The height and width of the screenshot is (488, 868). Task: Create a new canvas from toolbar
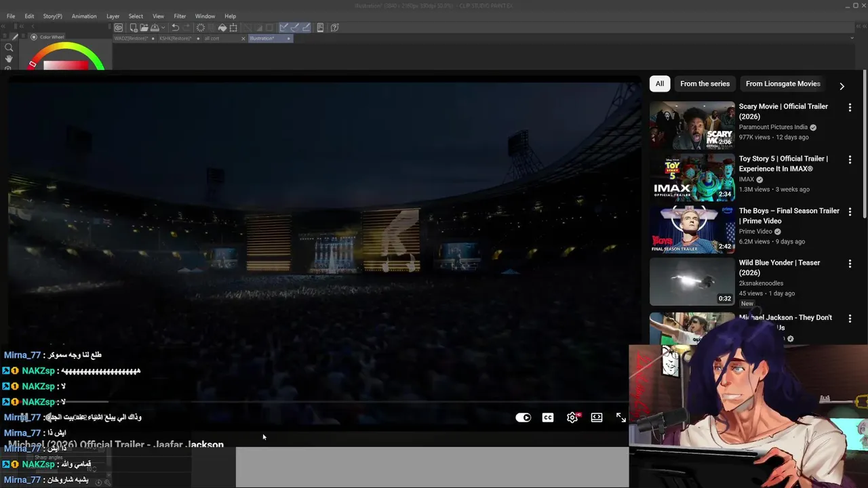point(134,28)
